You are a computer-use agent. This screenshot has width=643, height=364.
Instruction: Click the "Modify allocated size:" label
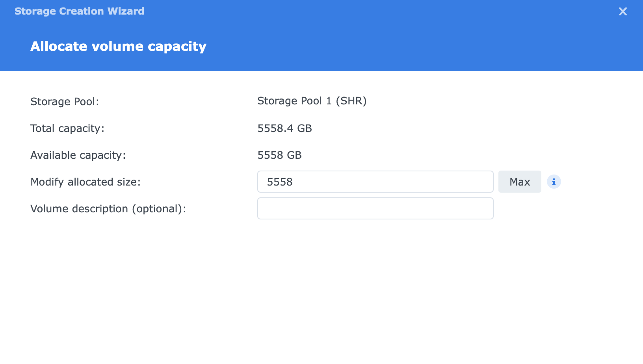pyautogui.click(x=85, y=182)
